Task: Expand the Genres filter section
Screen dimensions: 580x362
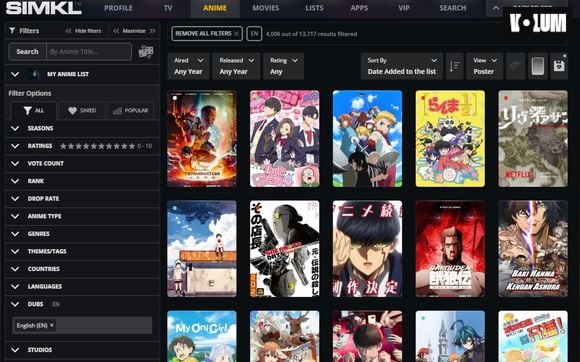Action: point(82,234)
